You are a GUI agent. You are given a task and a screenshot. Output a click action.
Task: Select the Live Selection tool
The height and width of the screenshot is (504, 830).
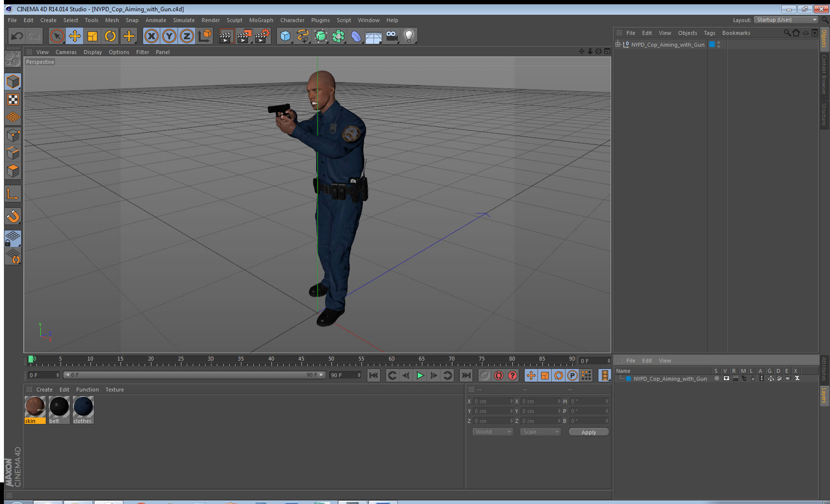point(57,36)
